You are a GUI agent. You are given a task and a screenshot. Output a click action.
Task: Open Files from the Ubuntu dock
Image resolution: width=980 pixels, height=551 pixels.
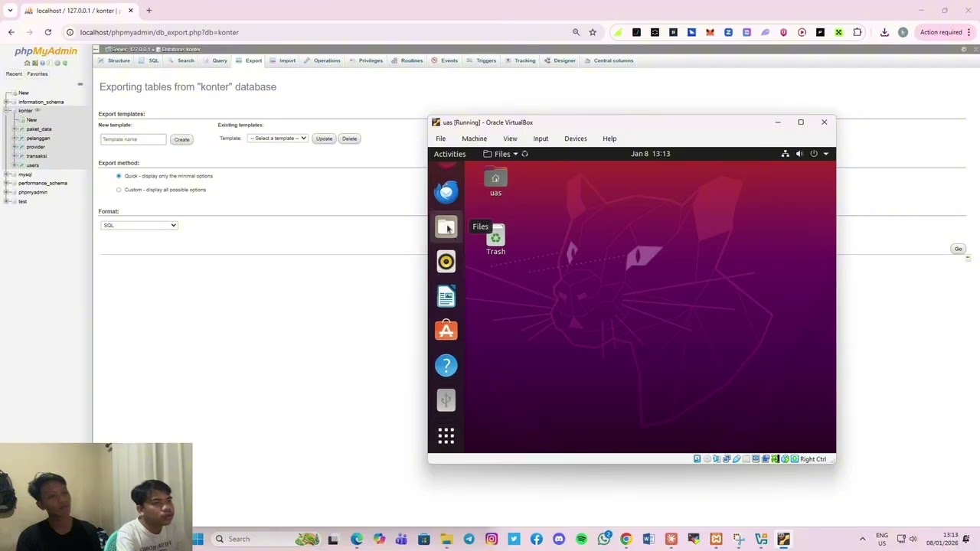[x=446, y=227]
